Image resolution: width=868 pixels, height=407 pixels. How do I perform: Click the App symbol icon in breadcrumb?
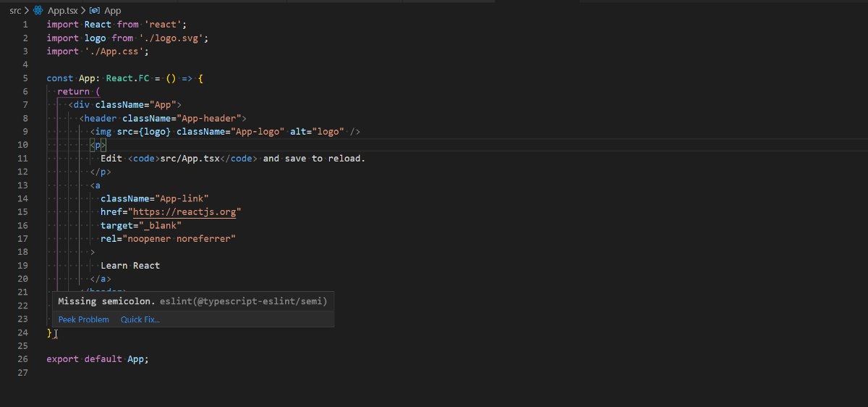[94, 10]
